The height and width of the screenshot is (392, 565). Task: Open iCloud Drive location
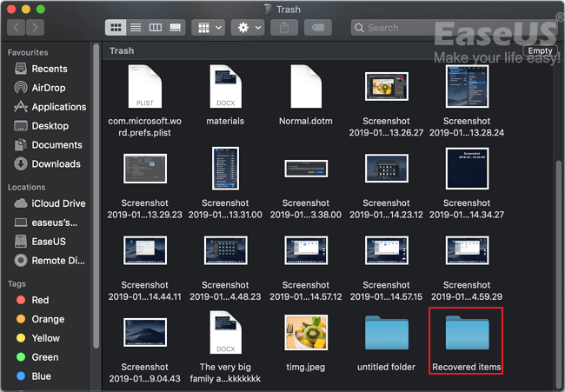[x=58, y=203]
